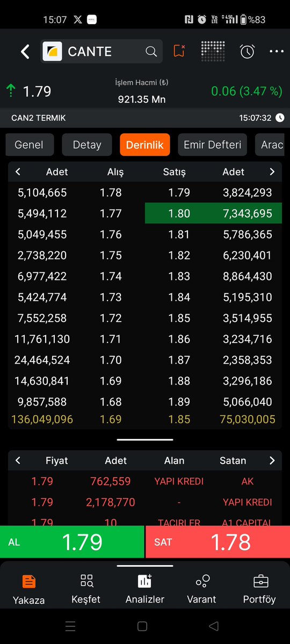
Task: Select buy quantity 24,464,524
Action: (42, 360)
